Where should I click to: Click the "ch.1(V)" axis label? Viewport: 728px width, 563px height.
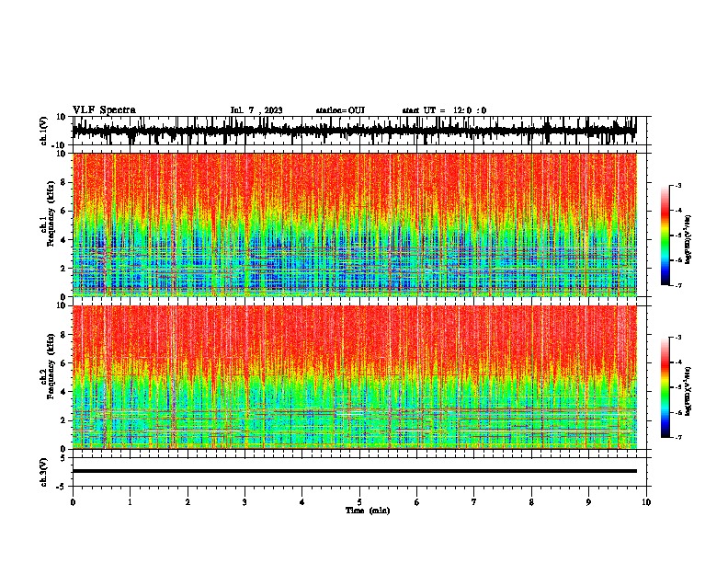coord(44,131)
